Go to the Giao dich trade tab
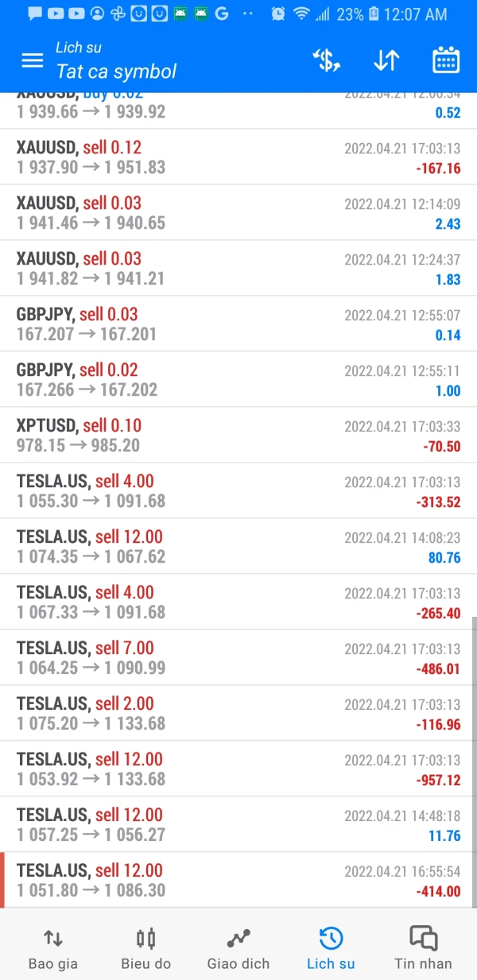Screen dimensions: 477x980 point(238,948)
